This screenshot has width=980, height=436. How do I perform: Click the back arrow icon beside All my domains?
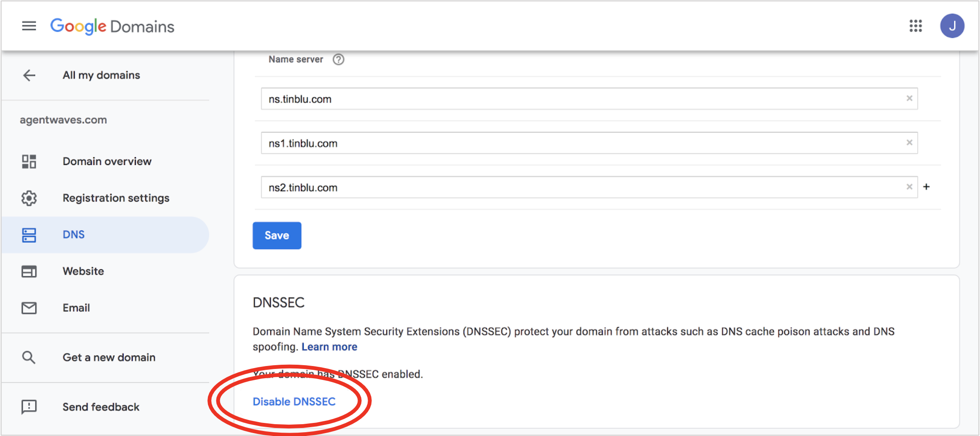pyautogui.click(x=29, y=75)
